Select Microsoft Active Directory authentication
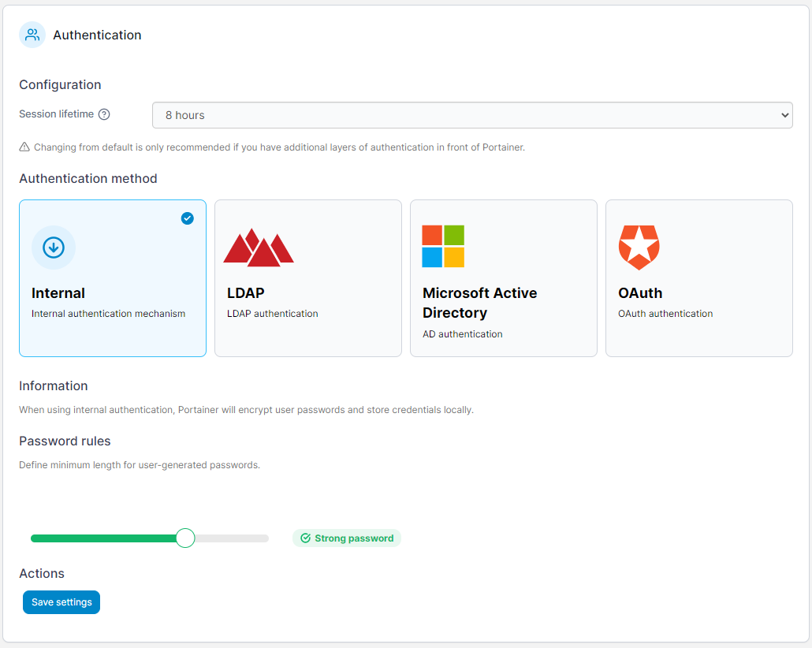Viewport: 812px width, 648px height. tap(503, 277)
